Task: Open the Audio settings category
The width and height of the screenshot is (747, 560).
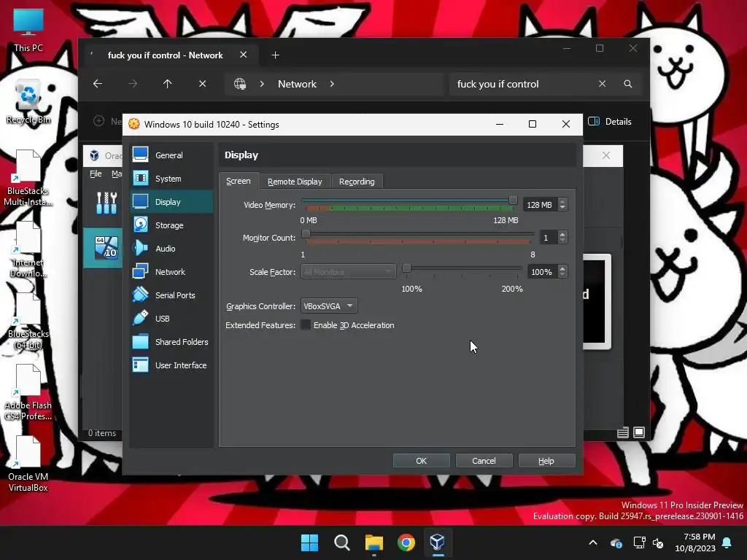Action: [x=171, y=249]
